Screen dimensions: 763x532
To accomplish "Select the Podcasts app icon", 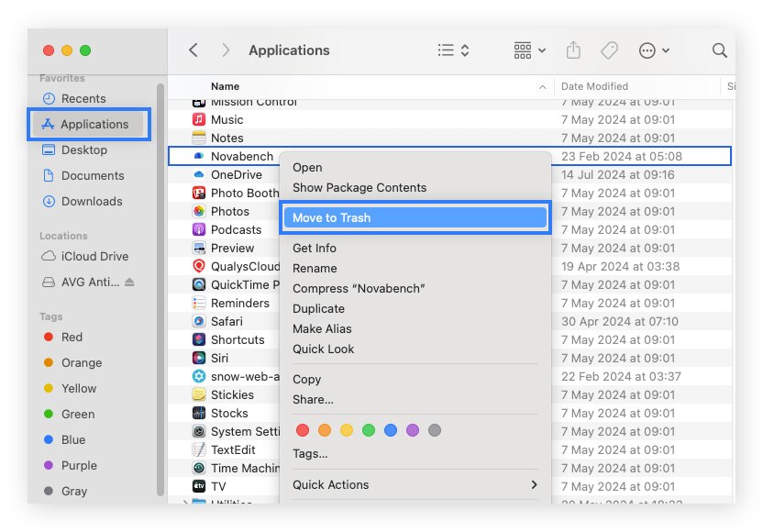I will point(198,229).
